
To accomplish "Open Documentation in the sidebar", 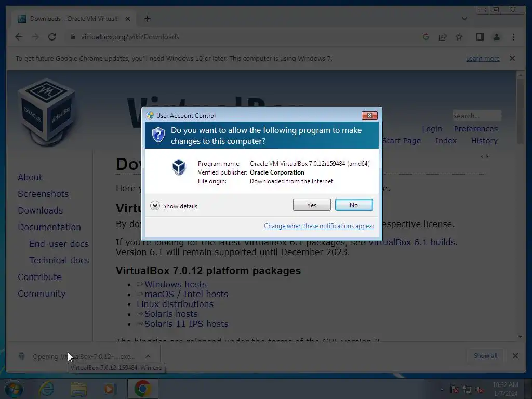I will [x=49, y=227].
